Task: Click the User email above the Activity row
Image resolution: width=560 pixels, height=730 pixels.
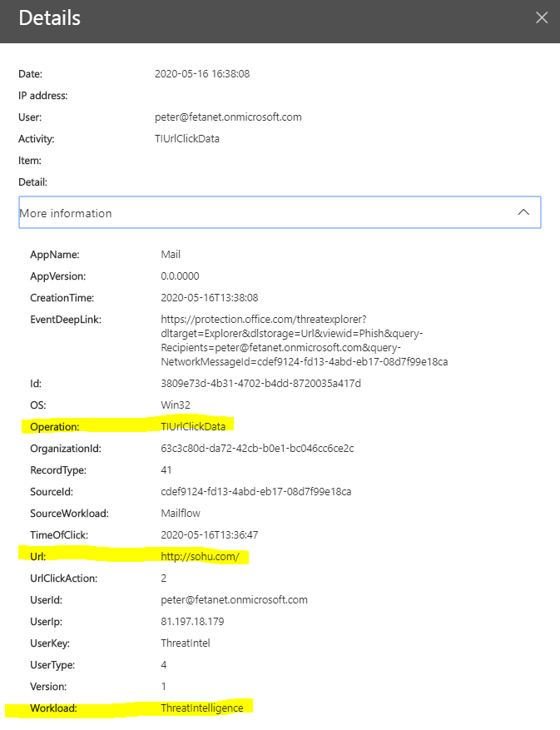Action: [228, 117]
